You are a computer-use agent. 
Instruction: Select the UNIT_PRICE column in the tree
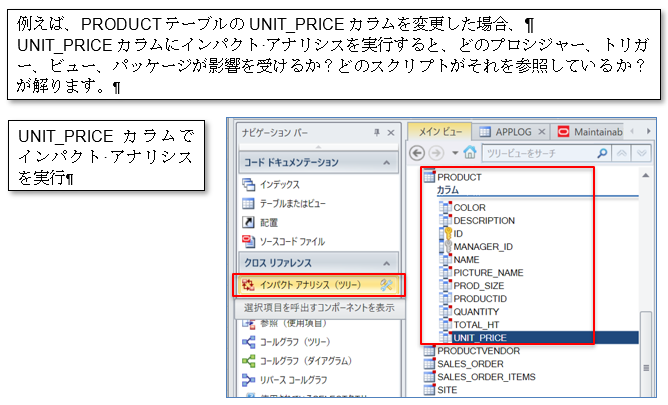479,337
